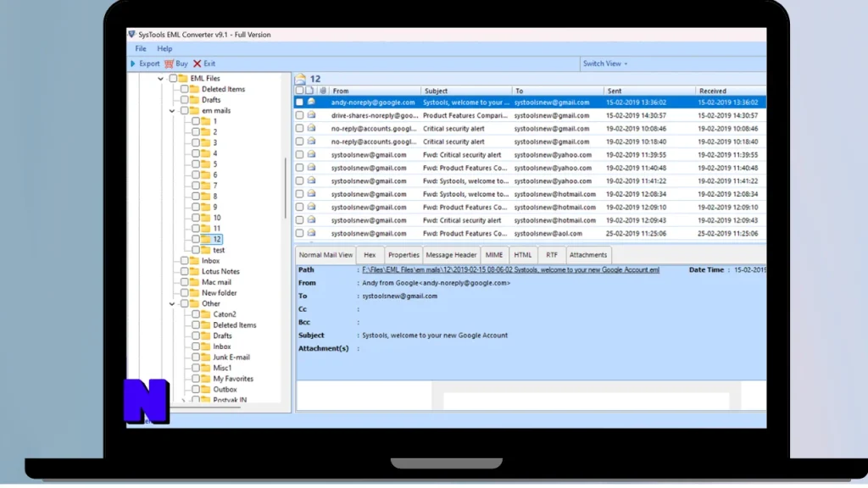Click the open-mail icon beside folder title 12
Viewport: 868px width, 488px height.
(301, 79)
